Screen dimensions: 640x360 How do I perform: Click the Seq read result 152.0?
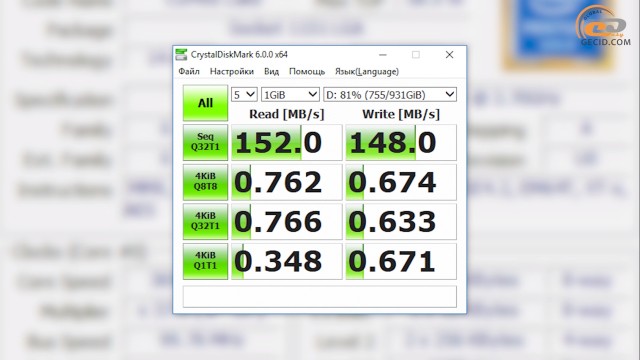pos(287,142)
